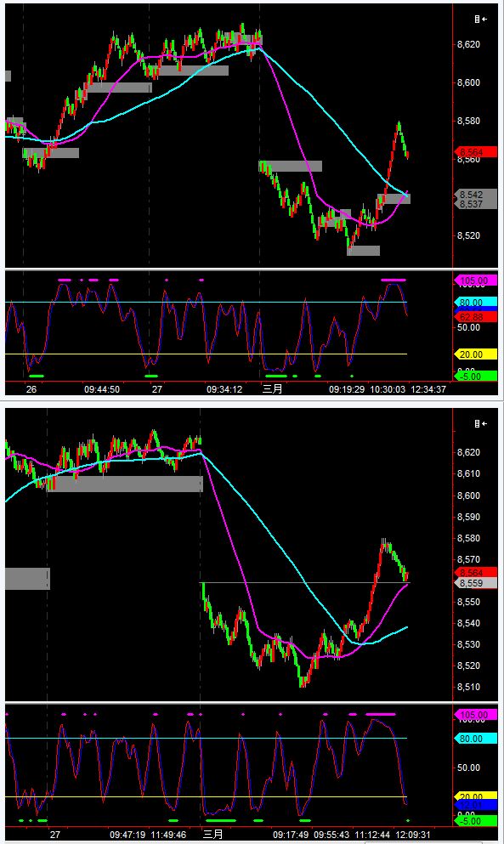Click the 26 date label on the upper time axis
Screen dimensions: 504x844
point(31,389)
